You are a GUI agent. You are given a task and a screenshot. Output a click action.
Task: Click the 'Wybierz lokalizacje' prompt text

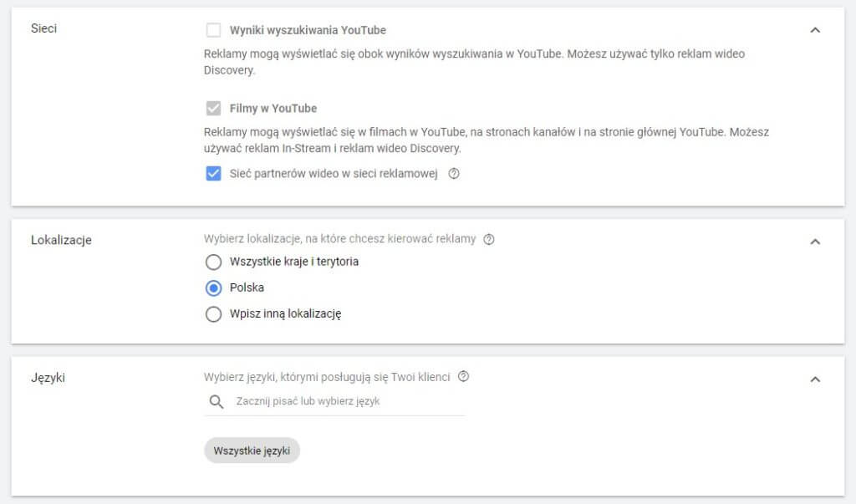(339, 239)
